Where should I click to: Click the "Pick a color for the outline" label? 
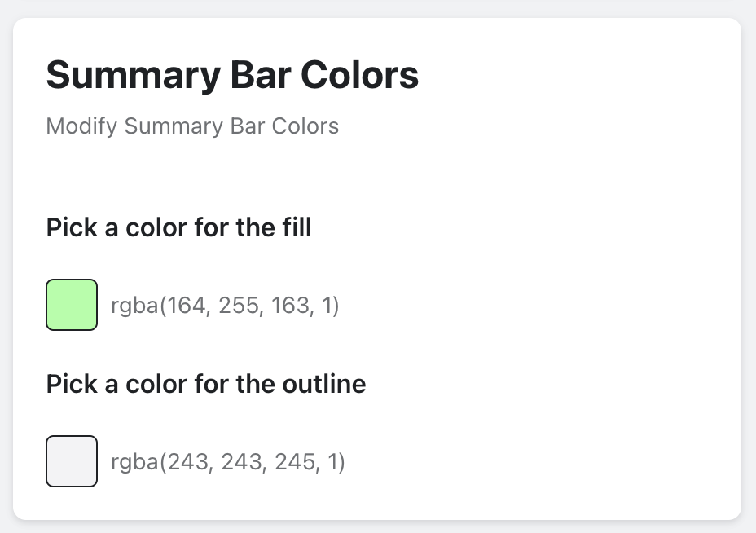pos(206,383)
